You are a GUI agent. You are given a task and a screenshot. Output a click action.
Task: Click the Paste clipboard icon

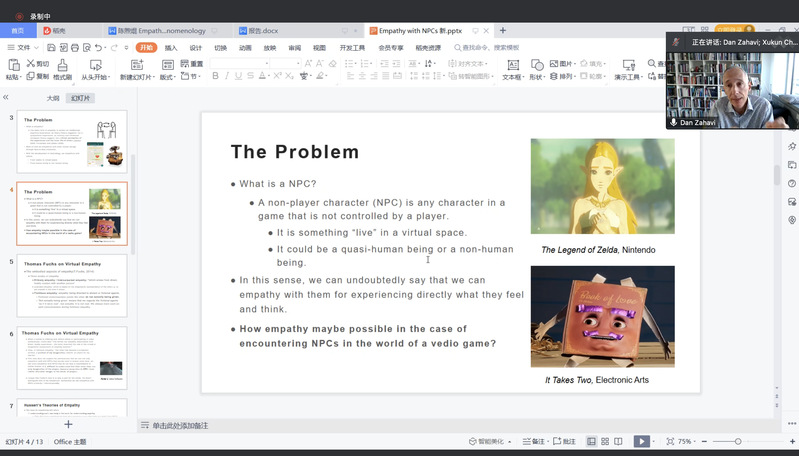tap(13, 65)
